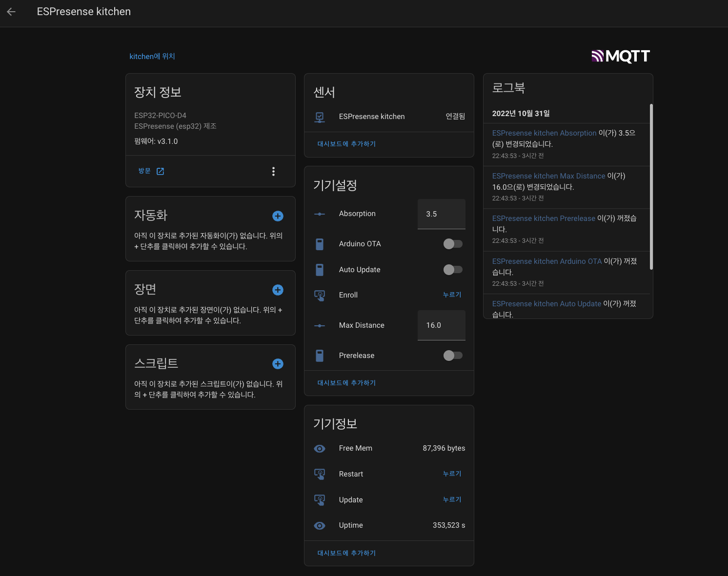Image resolution: width=728 pixels, height=576 pixels.
Task: Click the Arduino OTA label
Action: tap(360, 244)
